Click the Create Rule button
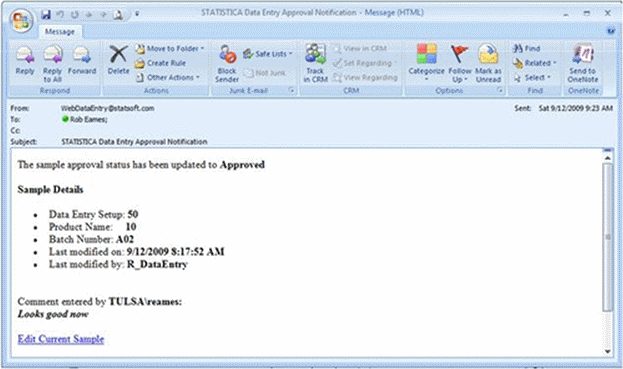623x369 pixels. tap(161, 63)
